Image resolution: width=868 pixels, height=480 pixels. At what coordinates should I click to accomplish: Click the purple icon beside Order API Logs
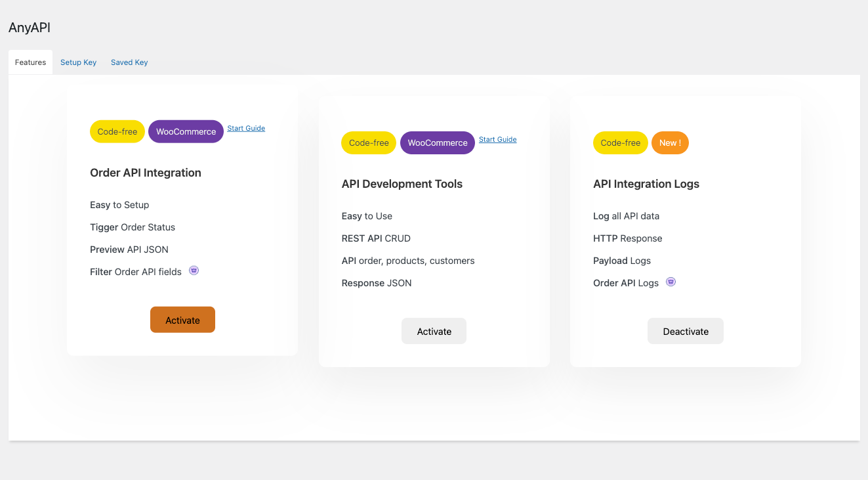671,282
